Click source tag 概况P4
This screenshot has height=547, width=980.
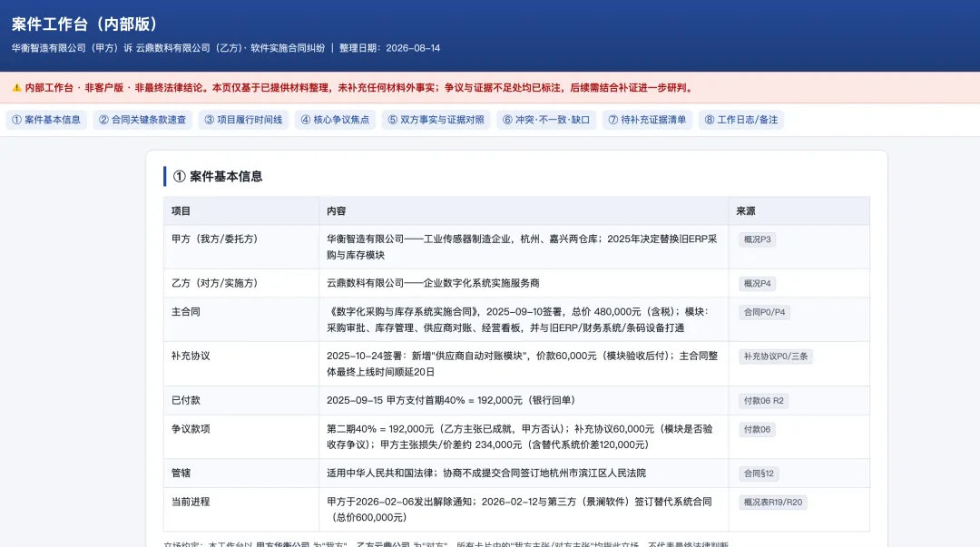(757, 284)
